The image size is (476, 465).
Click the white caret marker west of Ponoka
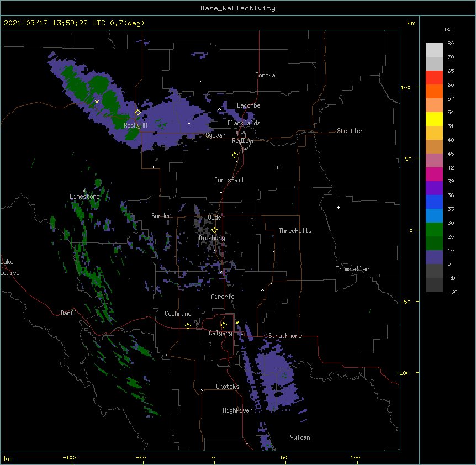point(202,81)
